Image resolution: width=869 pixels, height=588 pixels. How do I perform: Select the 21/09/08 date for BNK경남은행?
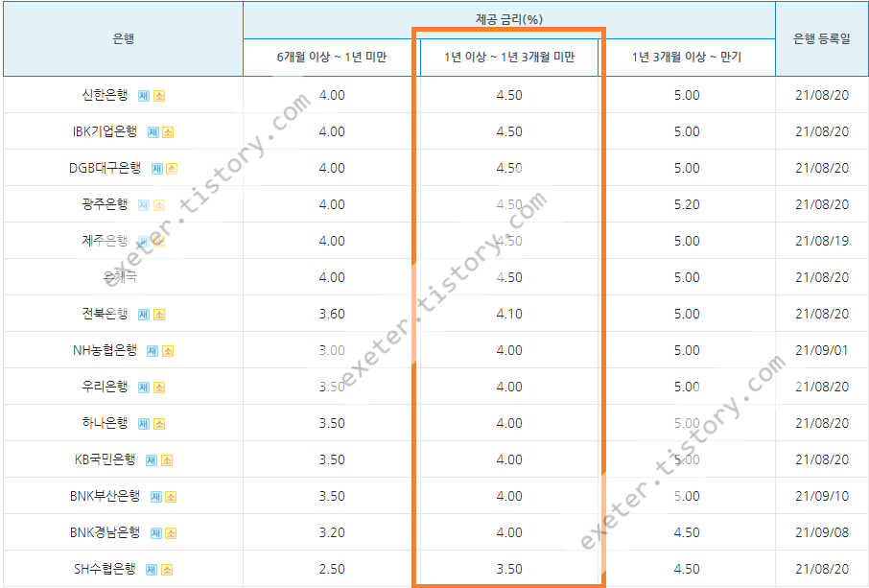point(822,532)
